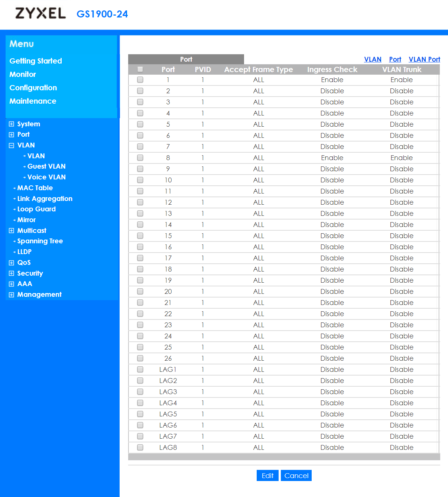Open the VLAN link at top right
The width and height of the screenshot is (448, 497).
pyautogui.click(x=373, y=59)
